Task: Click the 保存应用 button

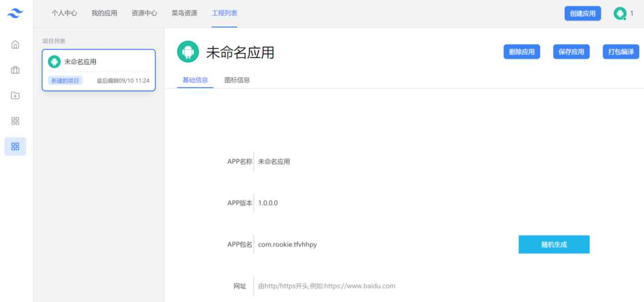Action: [571, 51]
